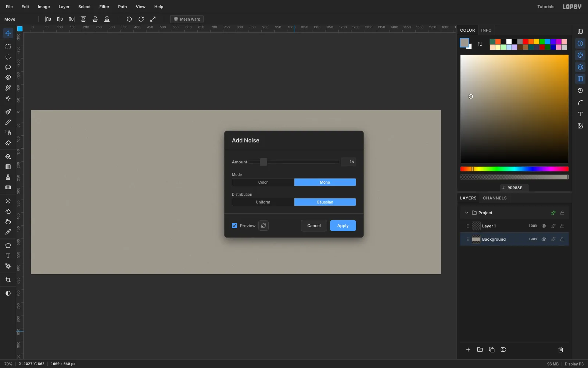Click the Amount value field showing 14
This screenshot has width=588, height=368.
tap(348, 162)
